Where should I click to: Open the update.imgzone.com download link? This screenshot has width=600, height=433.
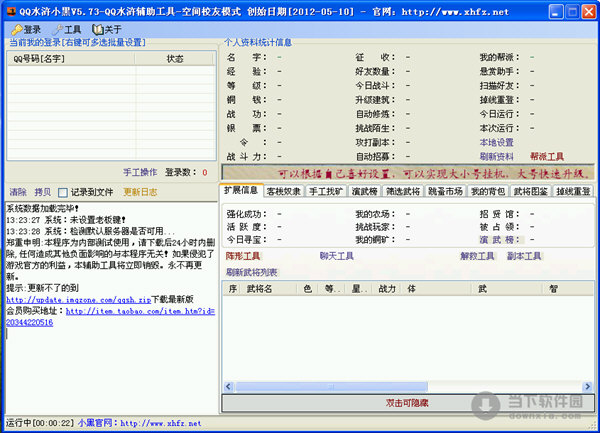click(x=78, y=300)
